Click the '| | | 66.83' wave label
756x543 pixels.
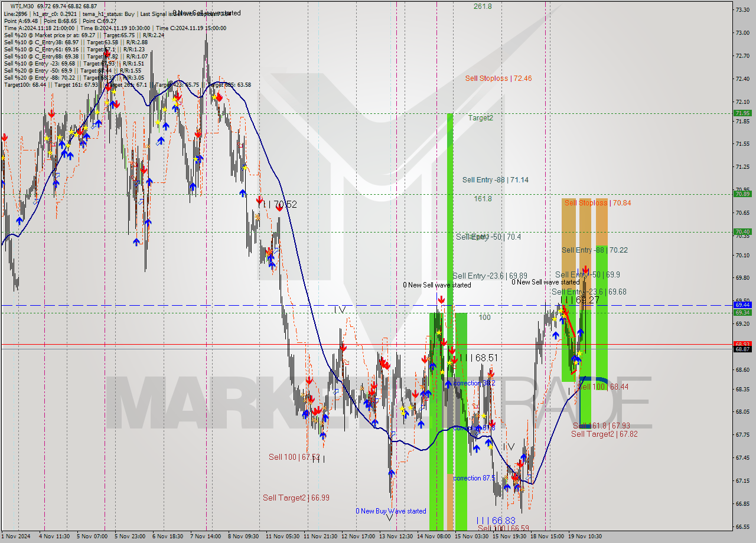coord(496,521)
